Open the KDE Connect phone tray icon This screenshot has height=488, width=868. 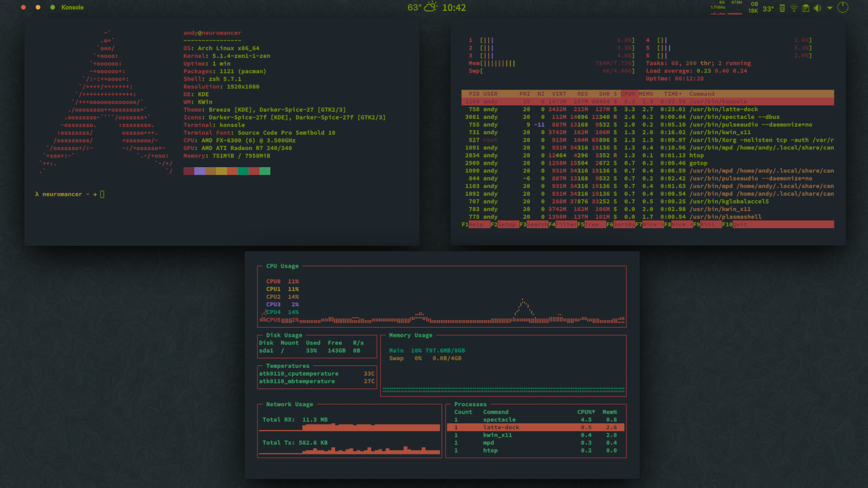pos(783,8)
